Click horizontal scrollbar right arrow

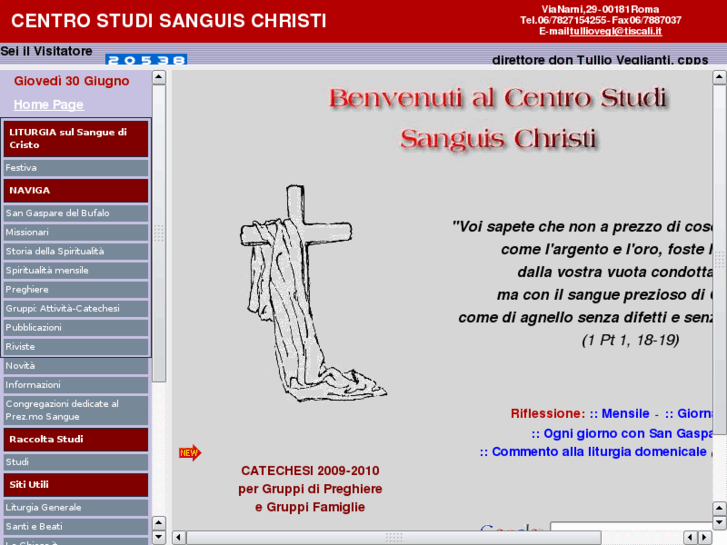click(x=705, y=538)
